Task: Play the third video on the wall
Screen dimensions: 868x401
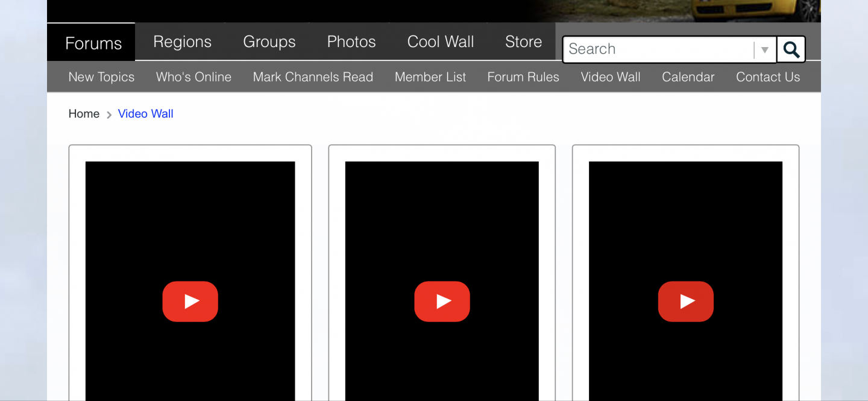Action: [x=685, y=301]
